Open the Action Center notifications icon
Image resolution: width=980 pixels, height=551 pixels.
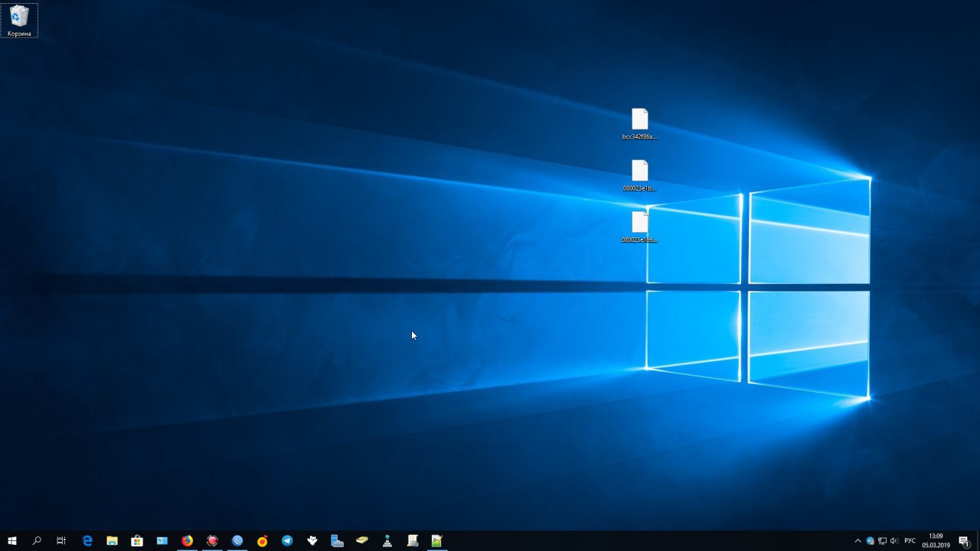(964, 541)
